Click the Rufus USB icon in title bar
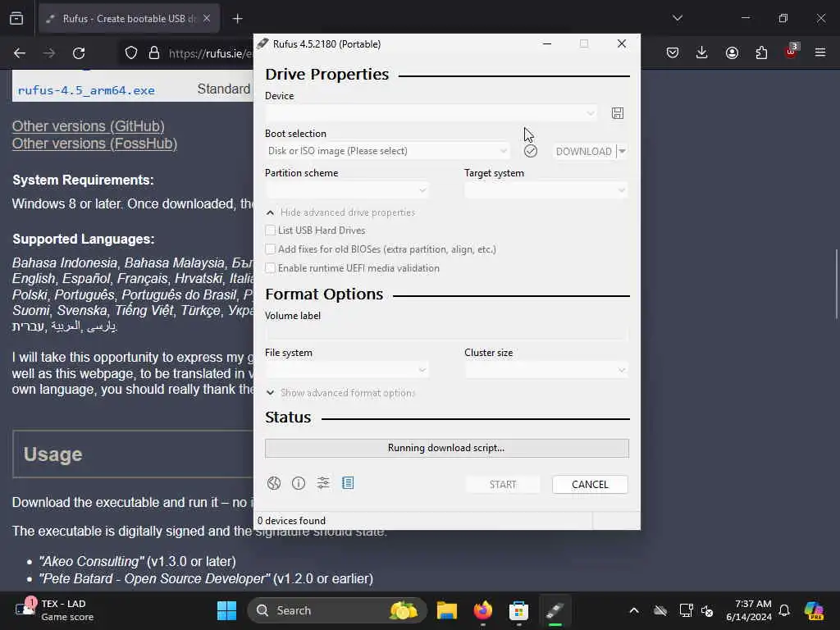Viewport: 840px width, 630px height. coord(262,44)
